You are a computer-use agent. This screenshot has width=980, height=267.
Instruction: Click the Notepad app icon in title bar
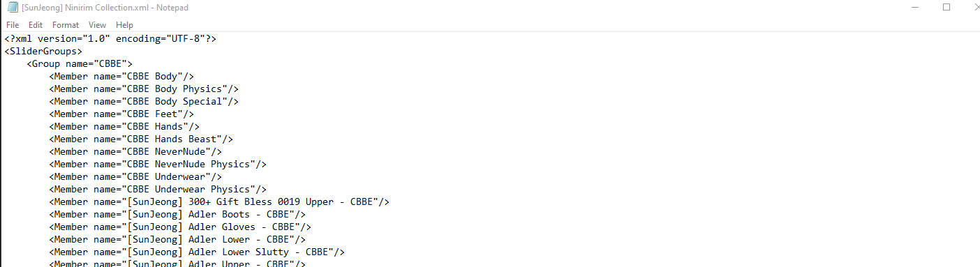pyautogui.click(x=13, y=8)
